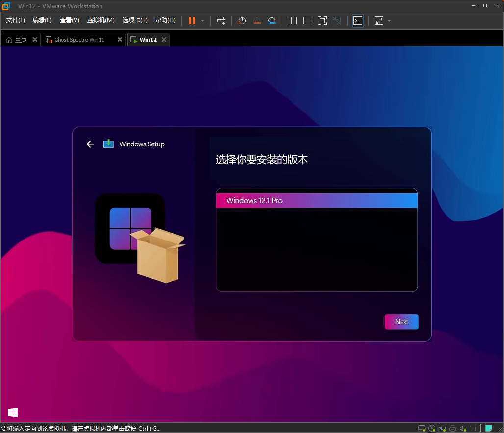Viewport: 504px width, 433px height.
Task: Select the Windows 12.1 Pro edition entry
Action: point(316,200)
